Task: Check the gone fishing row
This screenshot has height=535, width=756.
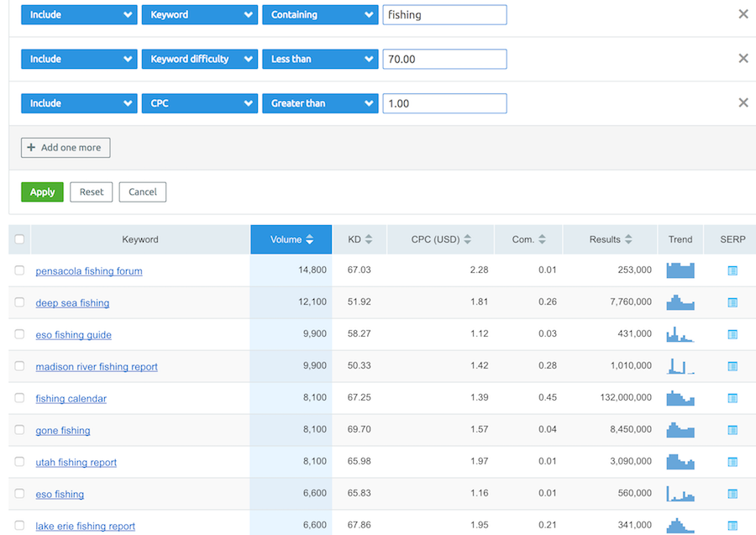Action: coord(19,429)
